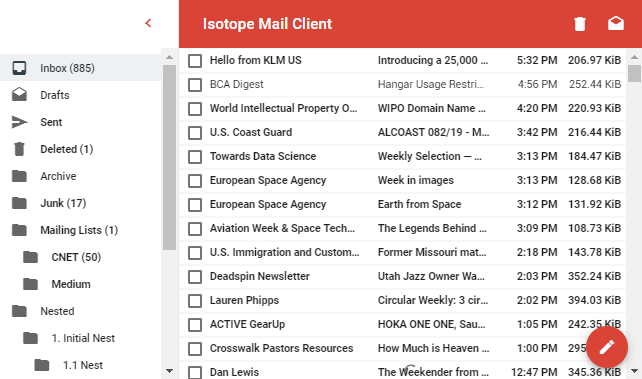This screenshot has height=379, width=642.
Task: Tick the U.S. Immigration and Customs checkbox
Action: [195, 253]
